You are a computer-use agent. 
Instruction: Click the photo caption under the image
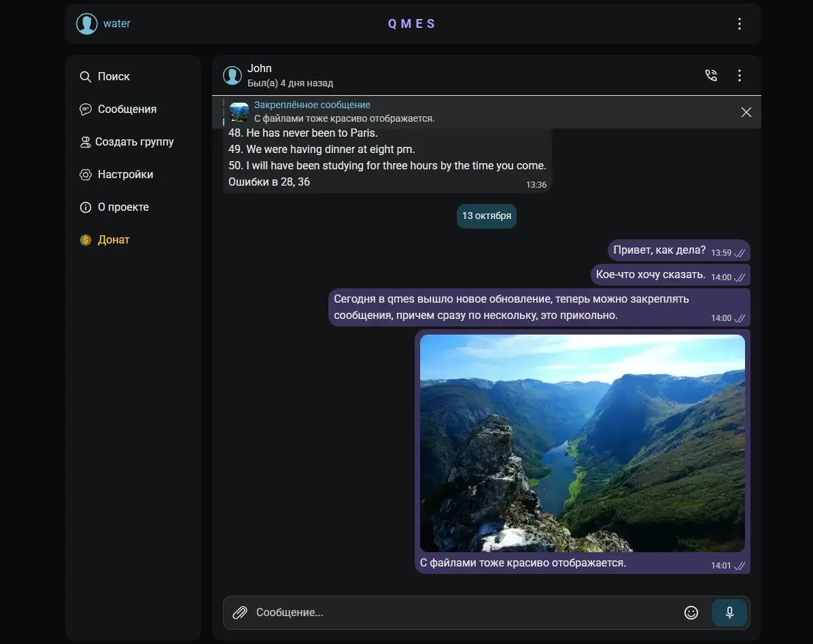coord(523,562)
